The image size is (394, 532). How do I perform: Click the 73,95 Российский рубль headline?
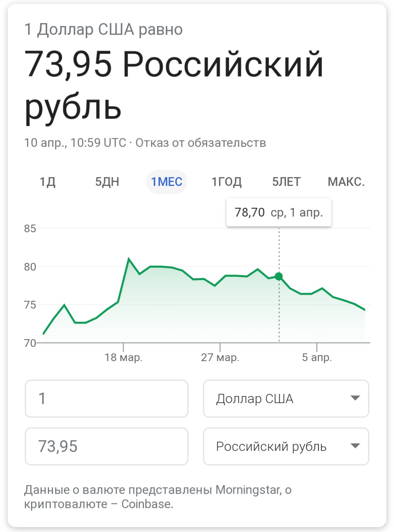(174, 85)
